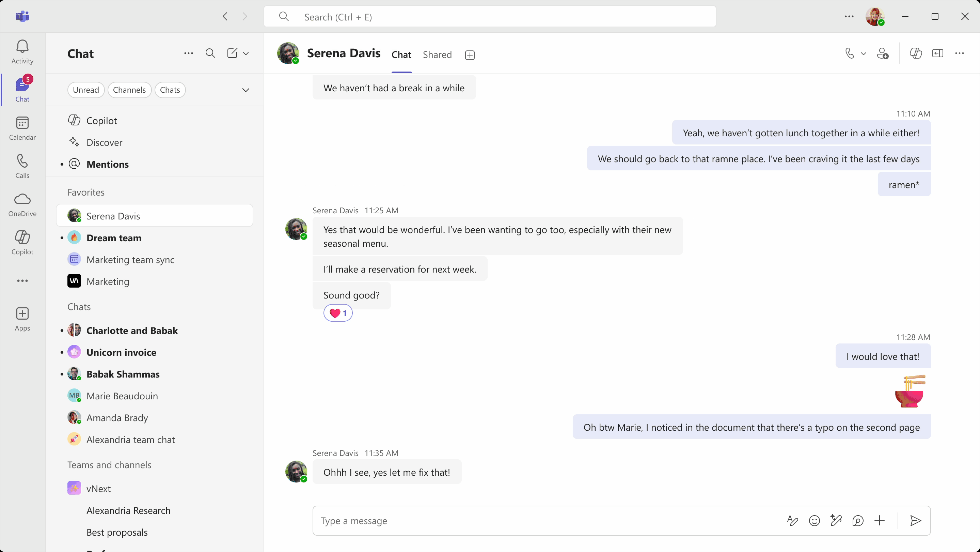Image resolution: width=980 pixels, height=552 pixels.
Task: Open the Calendar app
Action: click(x=22, y=128)
